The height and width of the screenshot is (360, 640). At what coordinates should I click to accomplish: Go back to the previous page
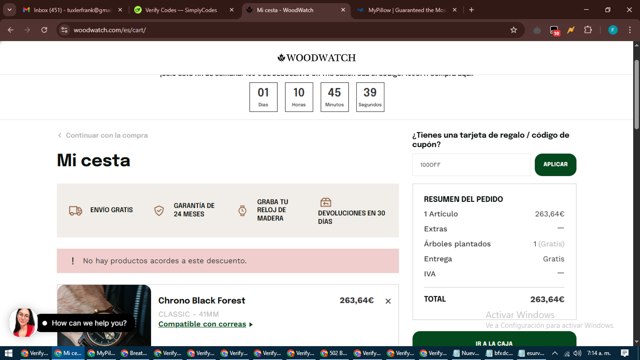pyautogui.click(x=11, y=30)
